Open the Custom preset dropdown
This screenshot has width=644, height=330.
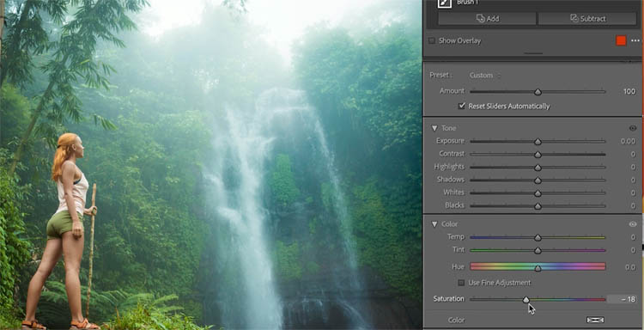pyautogui.click(x=484, y=76)
